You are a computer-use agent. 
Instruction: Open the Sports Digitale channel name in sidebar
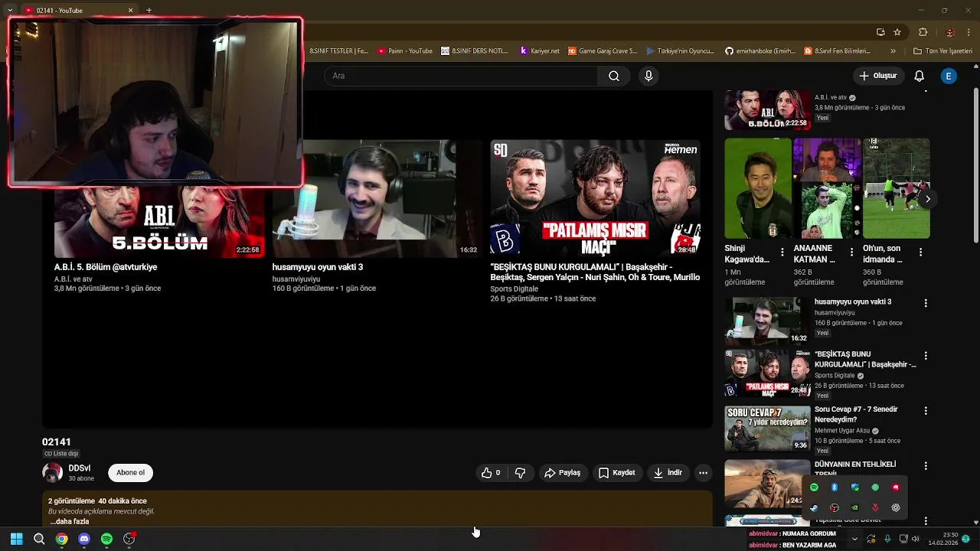835,376
